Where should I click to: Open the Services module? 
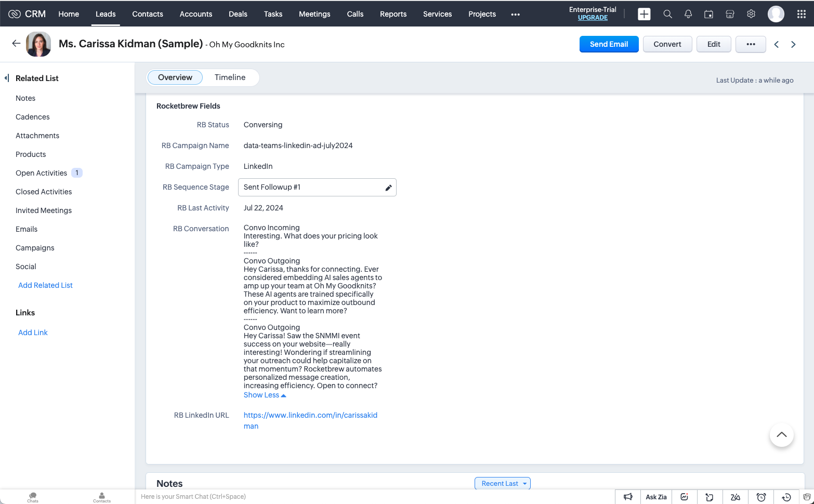point(437,14)
